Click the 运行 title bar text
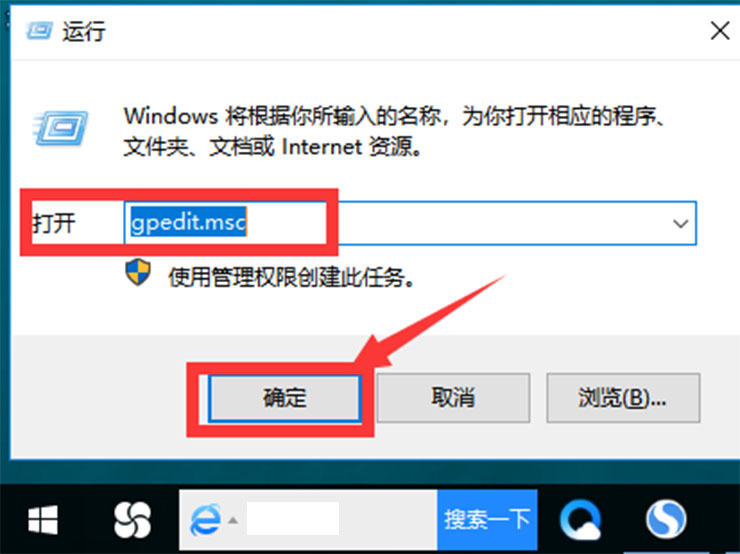 [84, 32]
